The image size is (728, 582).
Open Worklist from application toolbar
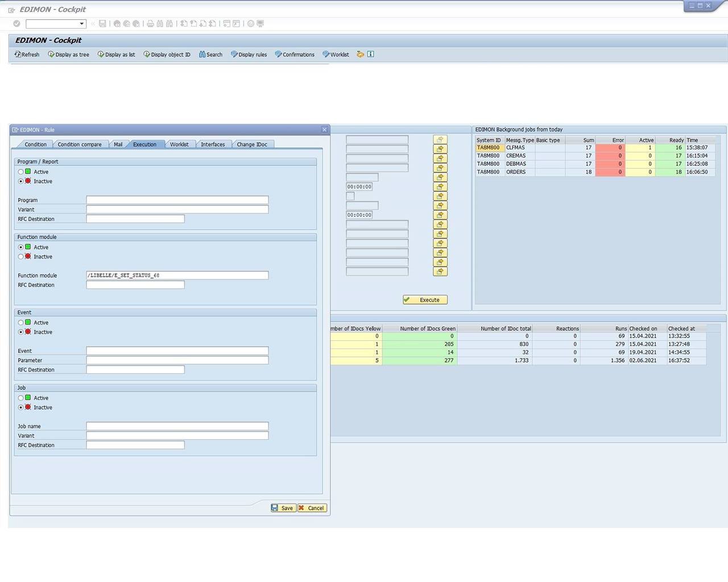[x=336, y=55]
